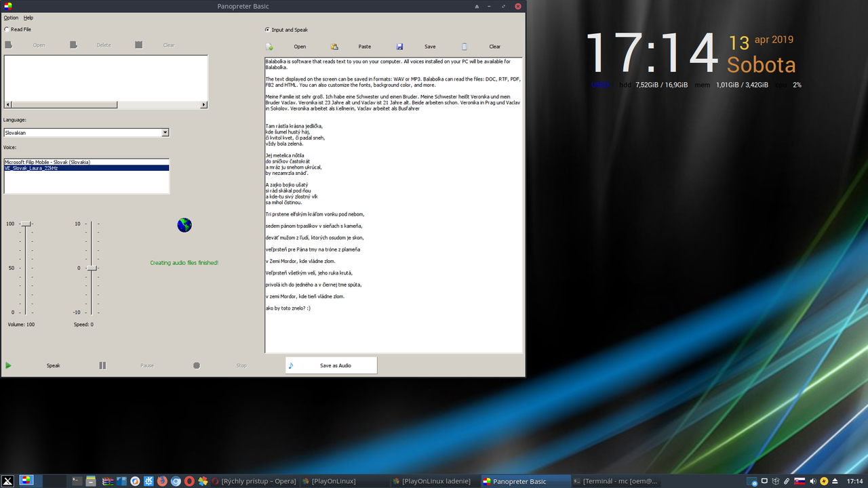The width and height of the screenshot is (868, 488).
Task: Click the Pause bars icon
Action: 102,366
